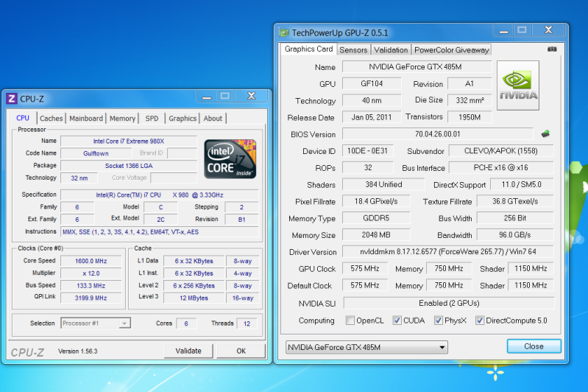Click the NVIDIA SLI value Enabled (2 GPUs)

[x=449, y=303]
